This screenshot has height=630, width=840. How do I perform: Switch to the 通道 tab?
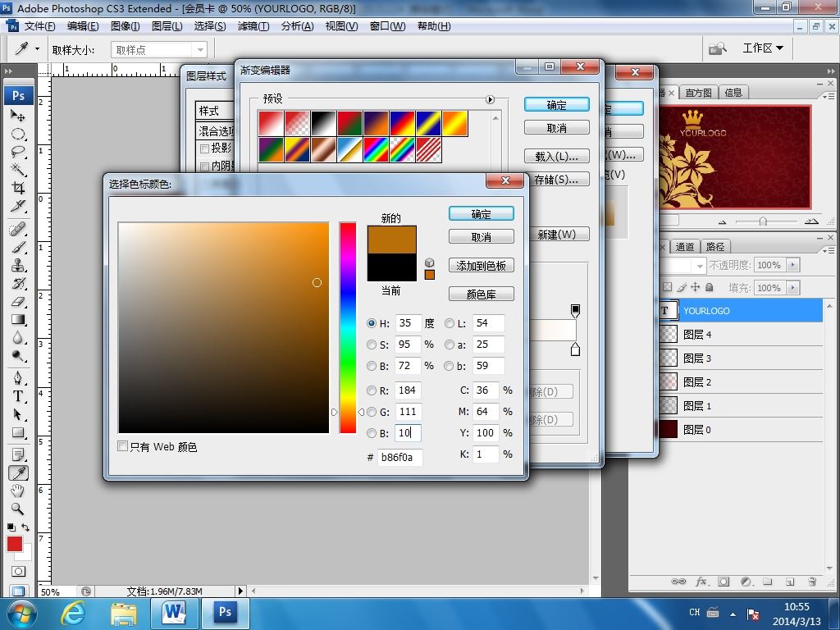click(x=684, y=246)
